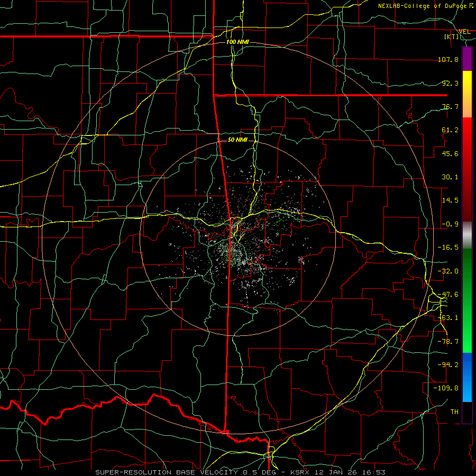Click the 14.5 velocity scale value
Viewport: 476px width, 476px height.
[x=450, y=200]
